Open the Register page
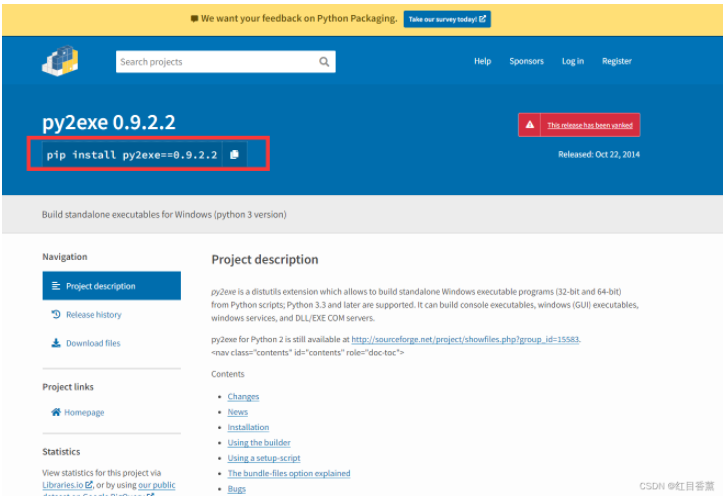This screenshot has height=499, width=728. [617, 61]
